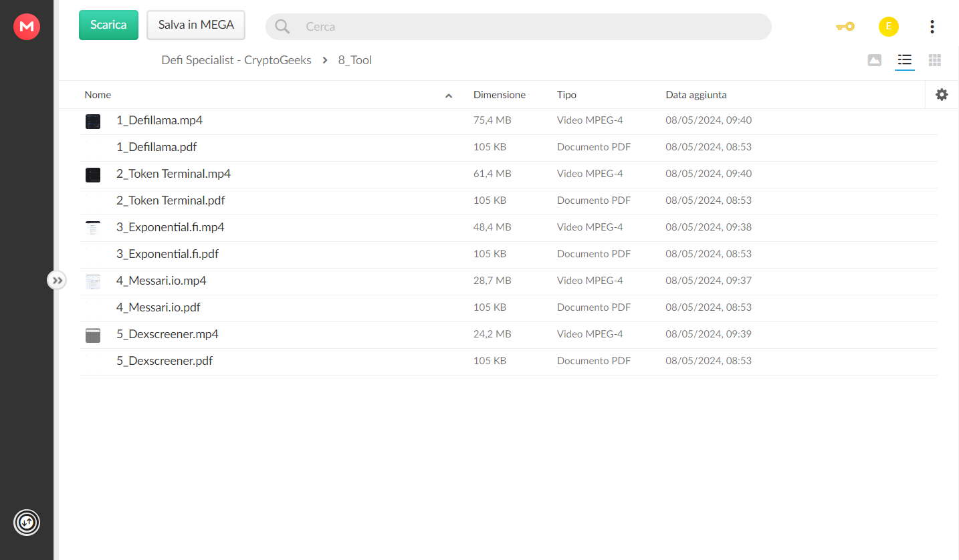Open the yellow E account avatar
The width and height of the screenshot is (959, 560).
click(888, 27)
